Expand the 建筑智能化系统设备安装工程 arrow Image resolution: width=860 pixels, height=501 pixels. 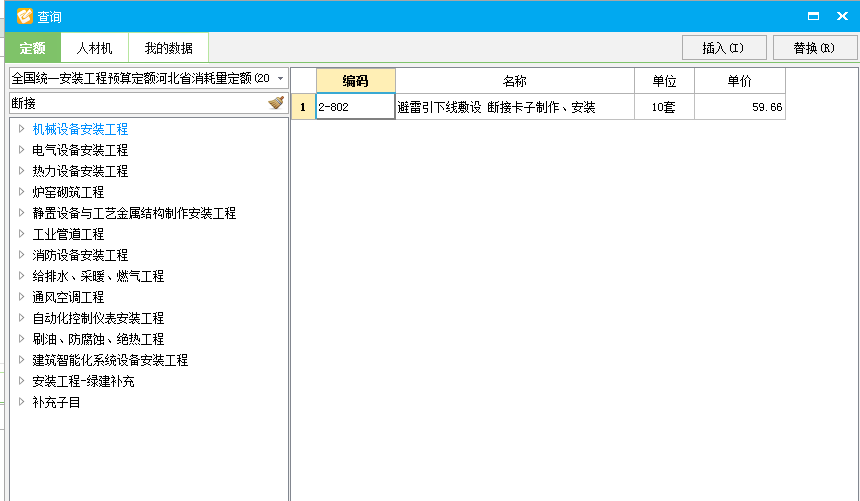[21, 360]
